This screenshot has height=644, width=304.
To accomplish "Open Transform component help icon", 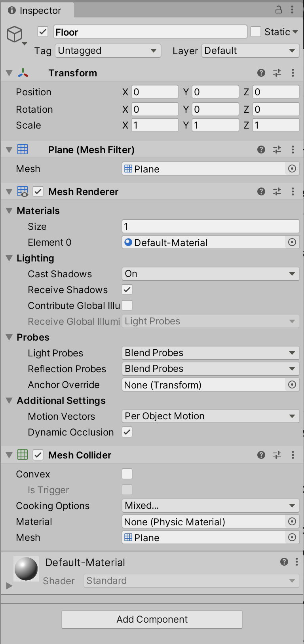I will (261, 73).
